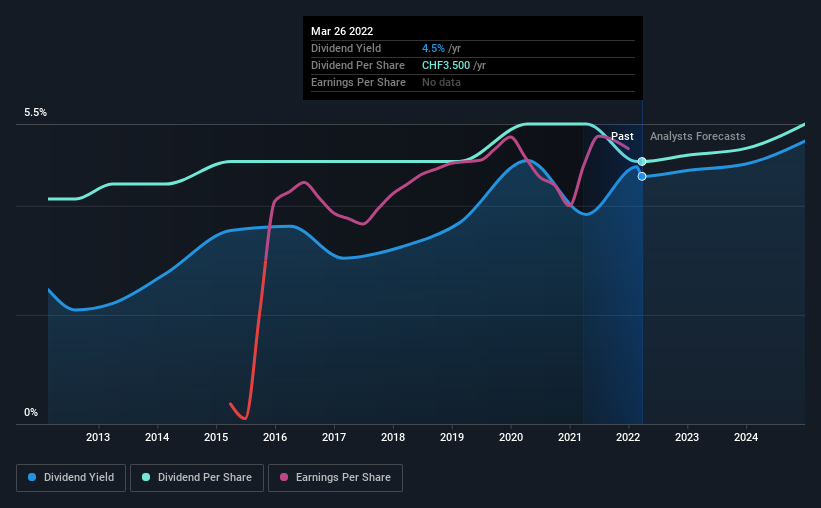Click the Mar 26 2022 tooltip date
Screen dimensions: 821x508
342,31
